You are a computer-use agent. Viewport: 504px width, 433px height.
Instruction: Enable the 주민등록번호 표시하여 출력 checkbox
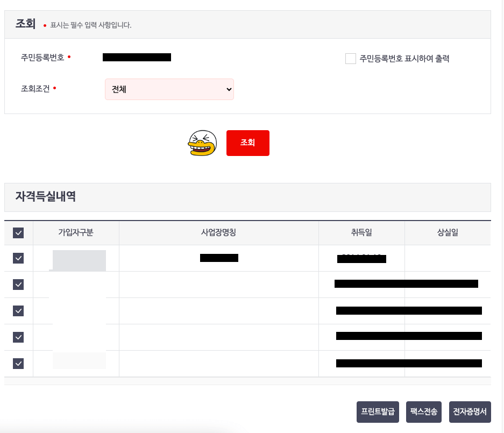[x=351, y=58]
